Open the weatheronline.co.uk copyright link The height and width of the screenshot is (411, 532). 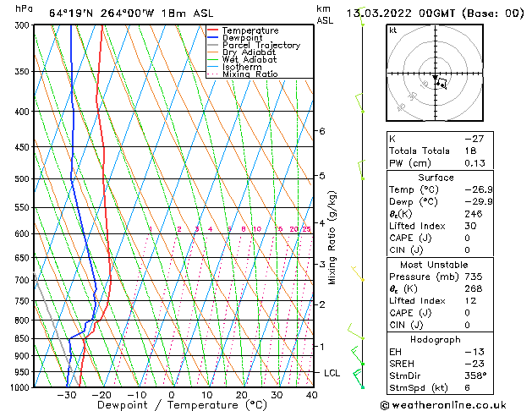(x=443, y=405)
